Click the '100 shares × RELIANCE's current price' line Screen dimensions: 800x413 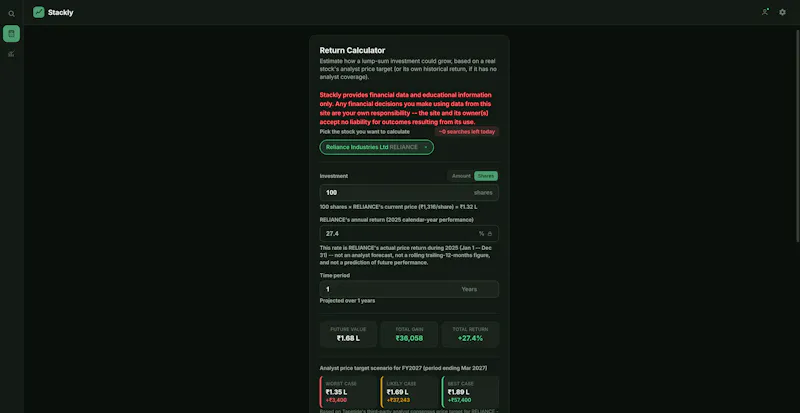click(x=398, y=207)
